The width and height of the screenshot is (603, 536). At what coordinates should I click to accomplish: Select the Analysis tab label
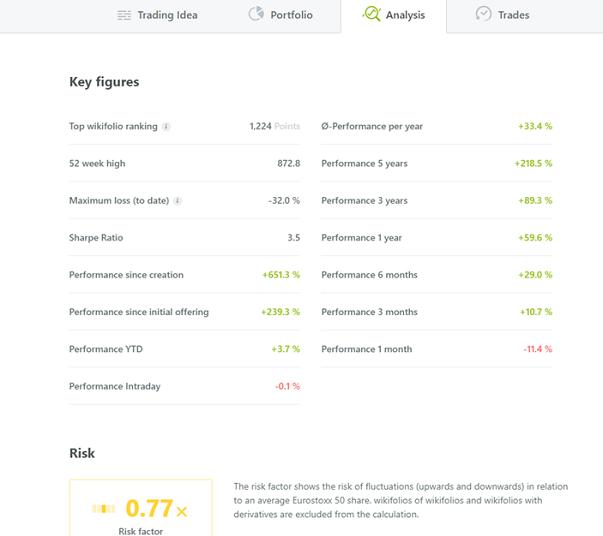405,15
